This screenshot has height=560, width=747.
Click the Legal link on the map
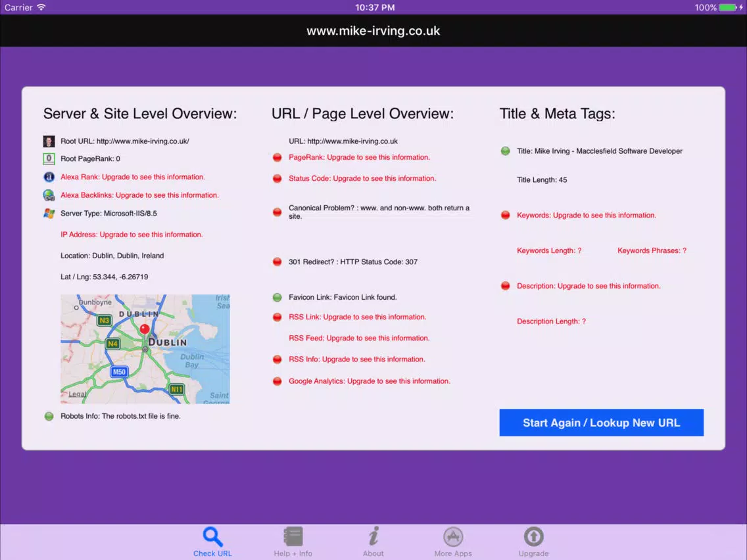click(x=77, y=394)
